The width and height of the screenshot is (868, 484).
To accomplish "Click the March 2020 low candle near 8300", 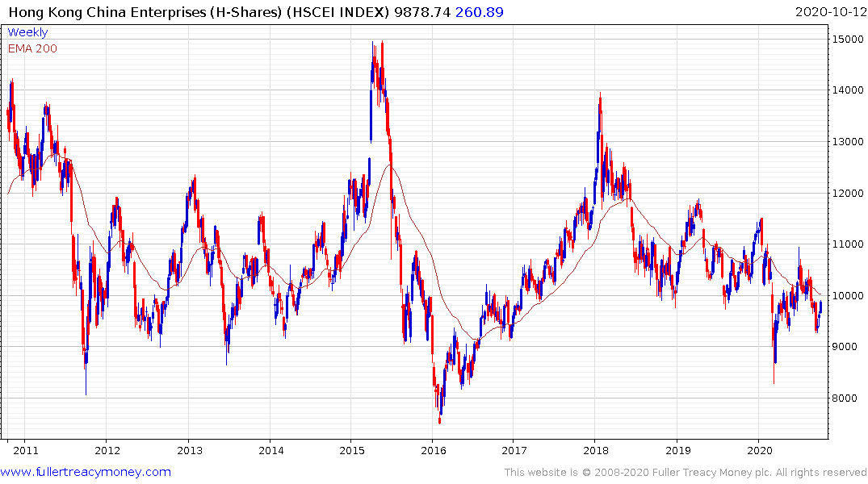I will pos(774,354).
